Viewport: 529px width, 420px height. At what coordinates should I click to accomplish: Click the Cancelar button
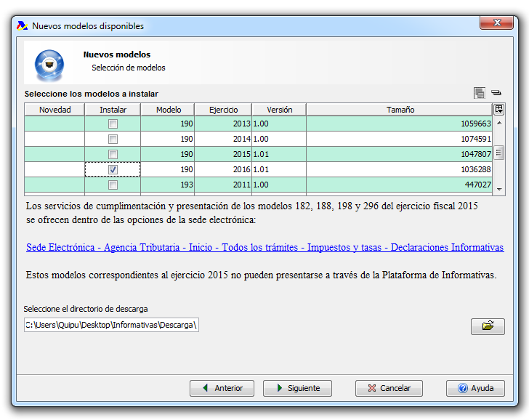pyautogui.click(x=389, y=388)
